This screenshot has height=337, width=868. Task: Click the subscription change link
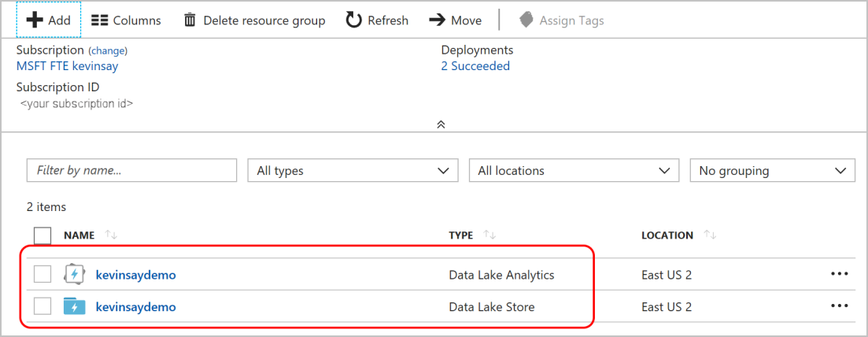[x=108, y=50]
